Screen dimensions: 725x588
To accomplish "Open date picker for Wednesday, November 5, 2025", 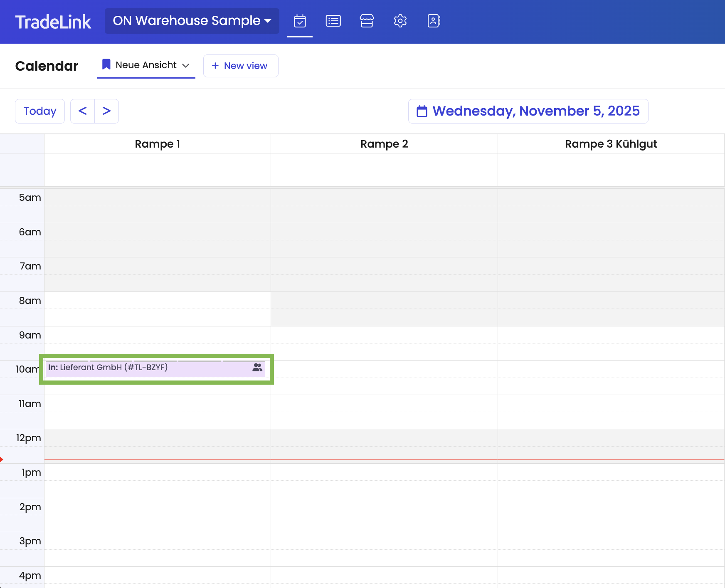I will pyautogui.click(x=528, y=111).
